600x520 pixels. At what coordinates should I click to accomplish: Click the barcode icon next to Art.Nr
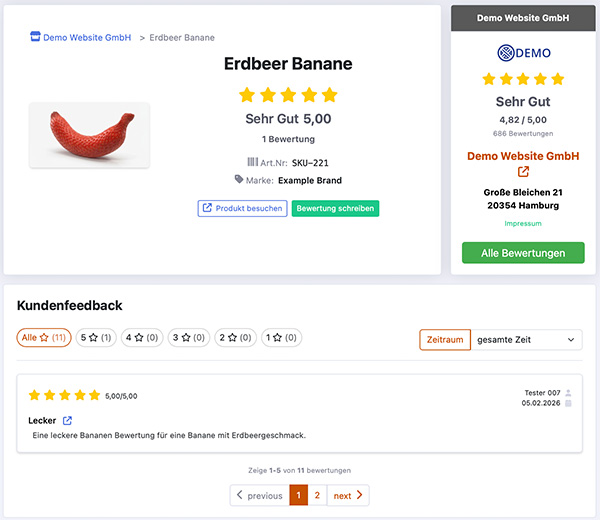pos(252,161)
